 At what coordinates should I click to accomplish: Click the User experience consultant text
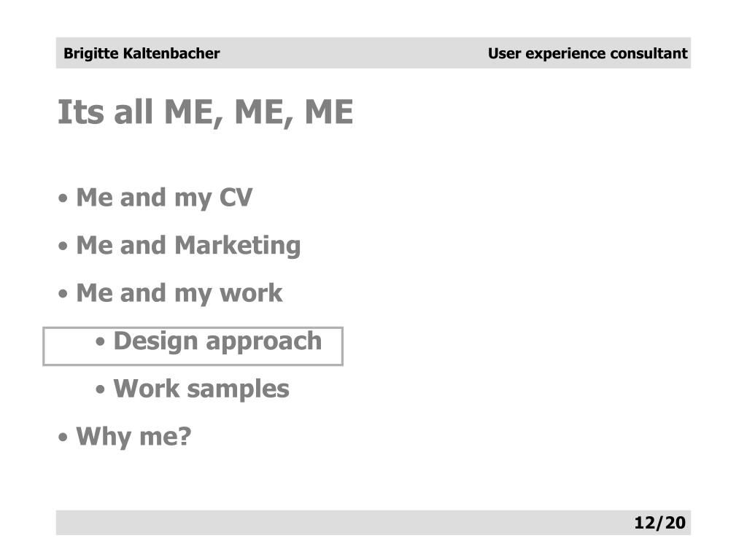click(x=587, y=53)
